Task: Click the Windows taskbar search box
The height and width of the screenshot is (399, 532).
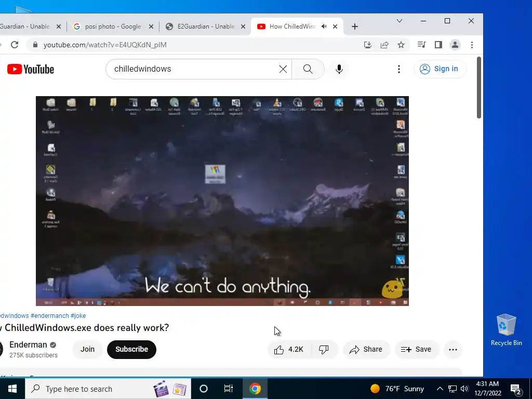Action: (108, 389)
